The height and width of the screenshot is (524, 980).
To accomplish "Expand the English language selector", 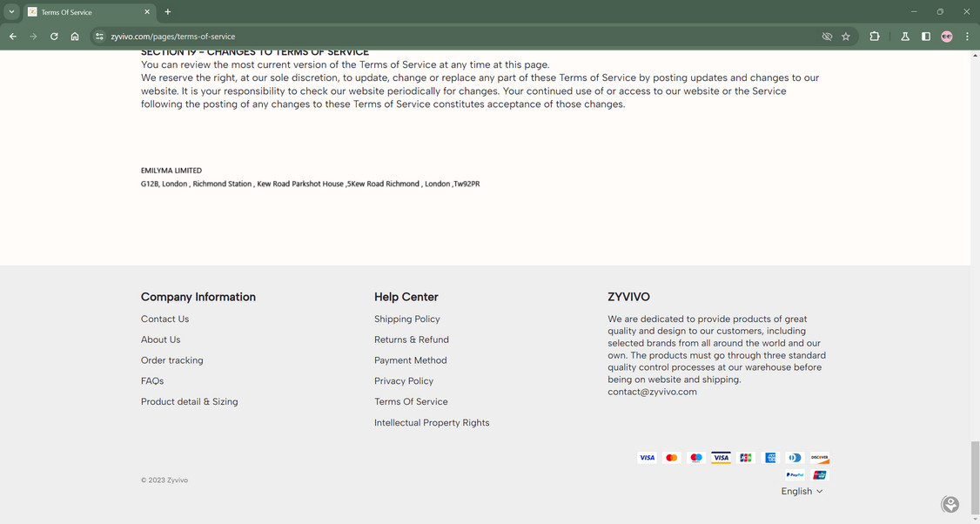I will click(802, 492).
